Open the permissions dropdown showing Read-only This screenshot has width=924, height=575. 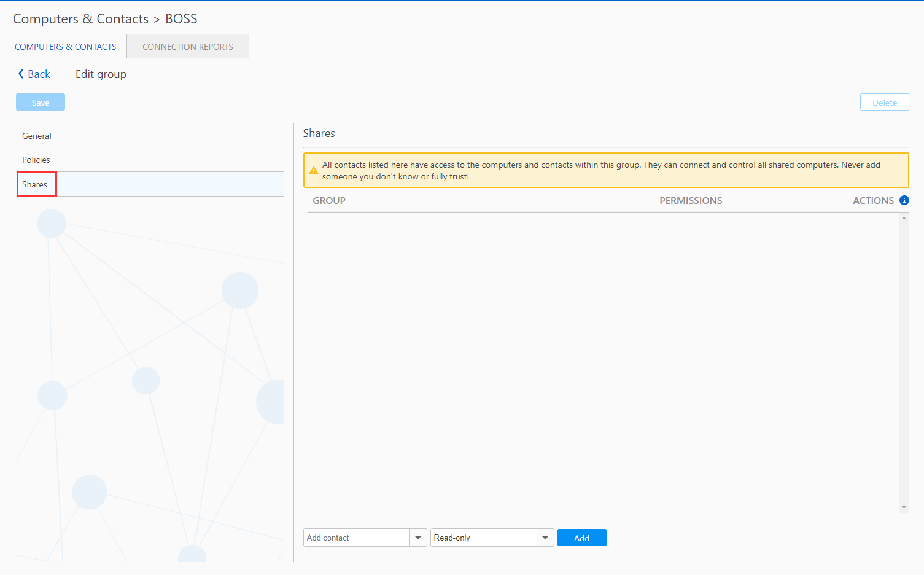545,537
